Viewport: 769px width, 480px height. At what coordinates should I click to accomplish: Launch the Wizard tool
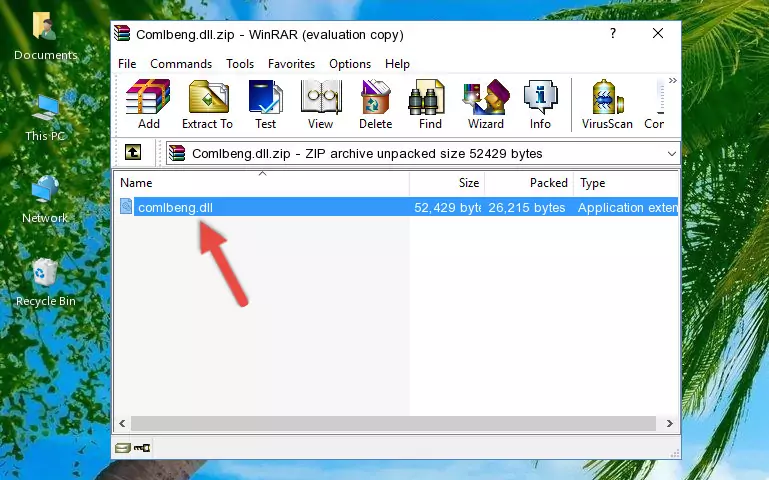(486, 104)
